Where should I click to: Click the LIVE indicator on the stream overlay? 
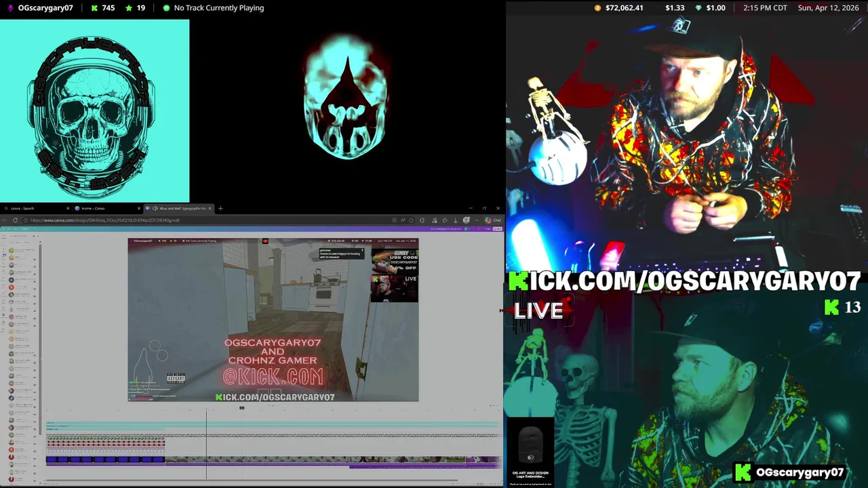(539, 310)
